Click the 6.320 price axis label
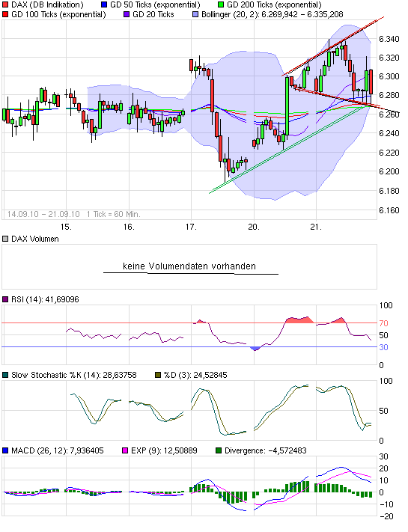Image resolution: width=408 pixels, height=532 pixels. tap(389, 58)
